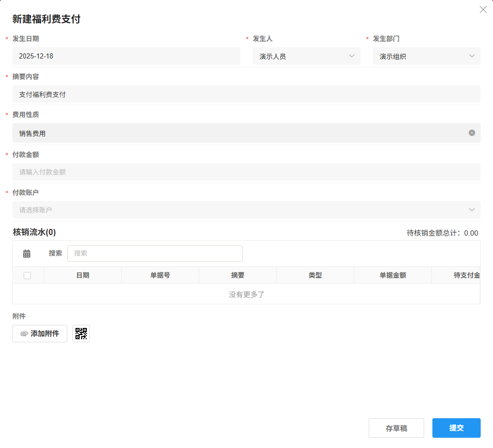Click the blue 提交 submit button

456,427
